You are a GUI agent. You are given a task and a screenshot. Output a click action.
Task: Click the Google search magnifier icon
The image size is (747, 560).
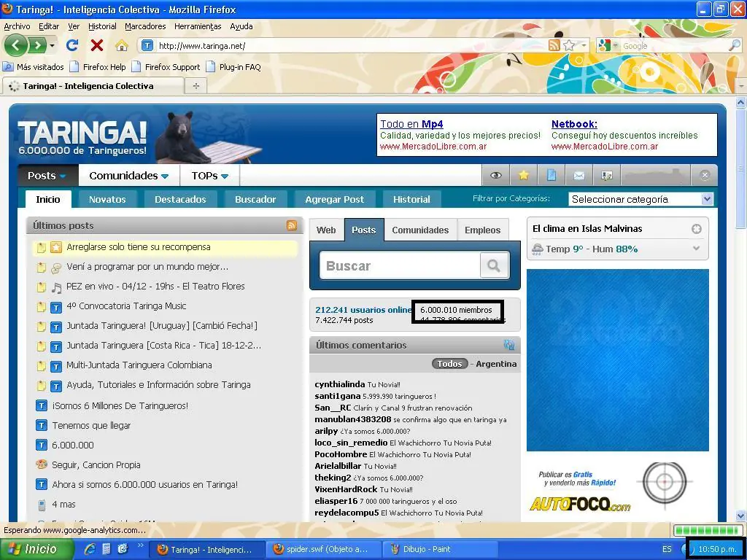click(x=735, y=46)
